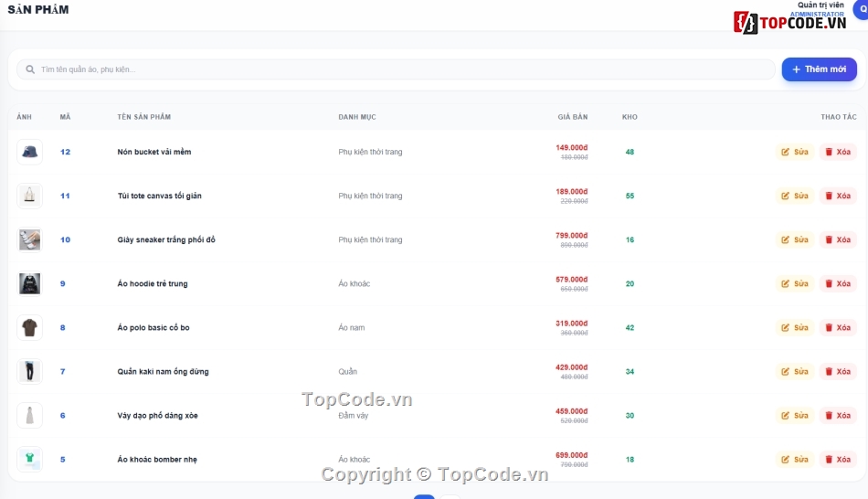Delete Giày sneaker trắng phối đỏ

tap(838, 239)
